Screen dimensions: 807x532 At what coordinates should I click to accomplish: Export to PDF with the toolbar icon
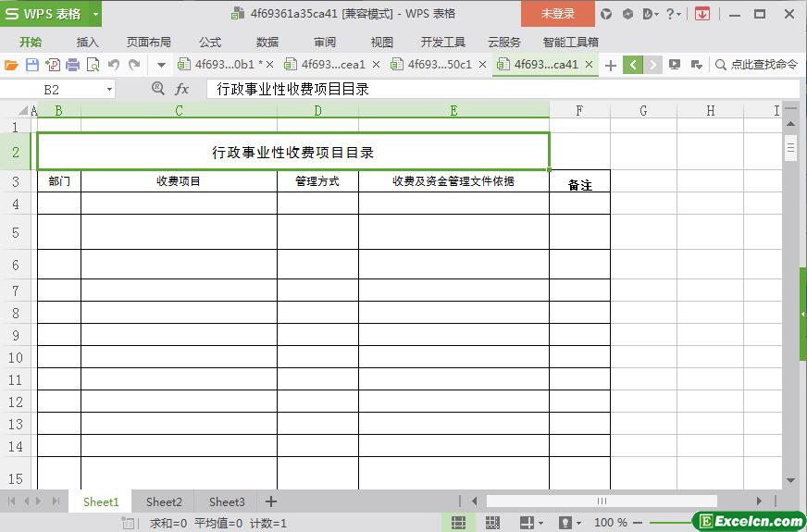(x=53, y=65)
